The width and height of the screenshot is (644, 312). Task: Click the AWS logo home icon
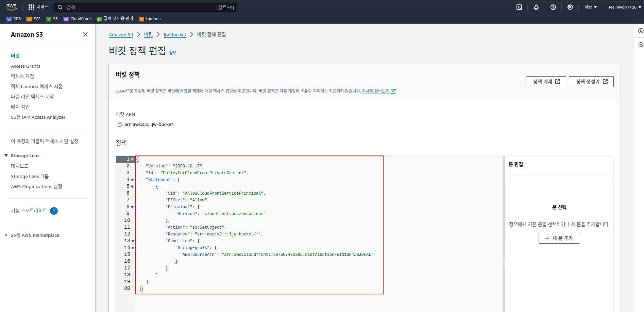[11, 7]
